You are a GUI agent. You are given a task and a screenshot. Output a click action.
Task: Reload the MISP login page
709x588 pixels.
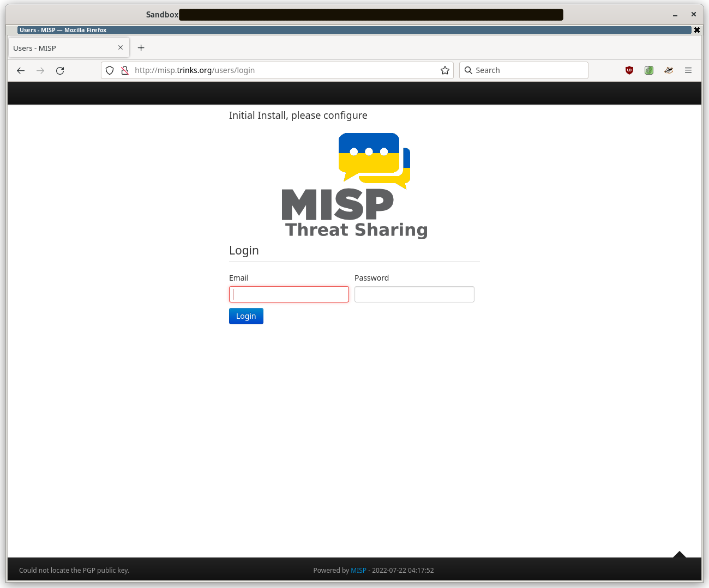[x=60, y=70]
